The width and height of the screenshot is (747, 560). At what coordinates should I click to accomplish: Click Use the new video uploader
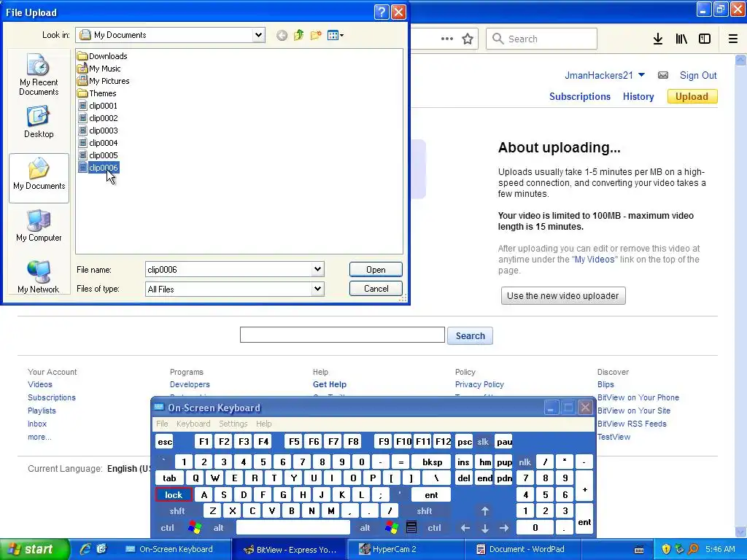click(563, 296)
